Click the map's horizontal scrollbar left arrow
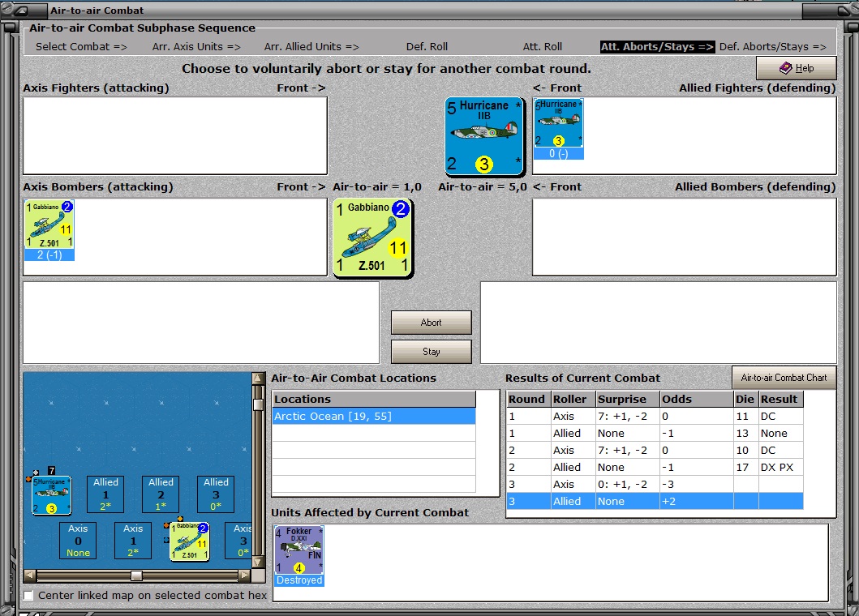The image size is (859, 616). coord(30,575)
